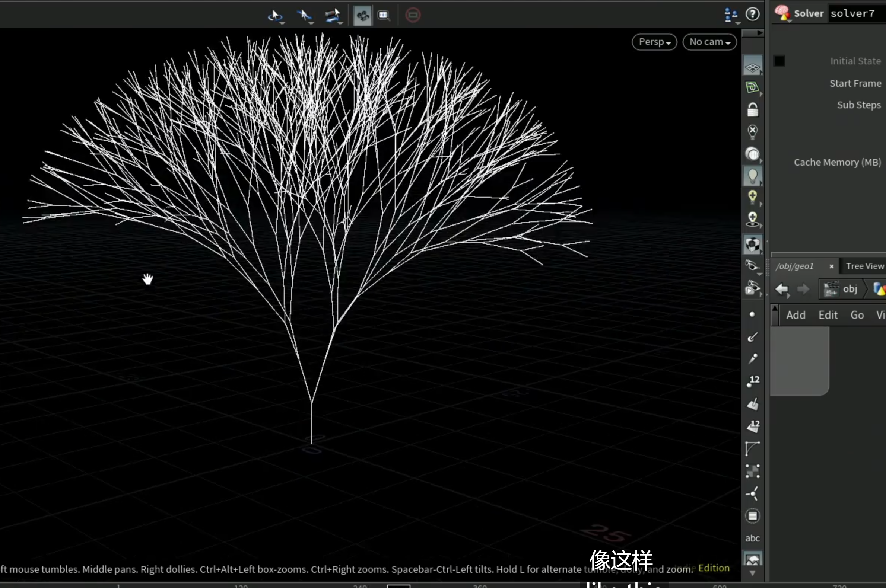886x588 pixels.
Task: Click the Render Region magnifier icon
Action: pos(384,16)
